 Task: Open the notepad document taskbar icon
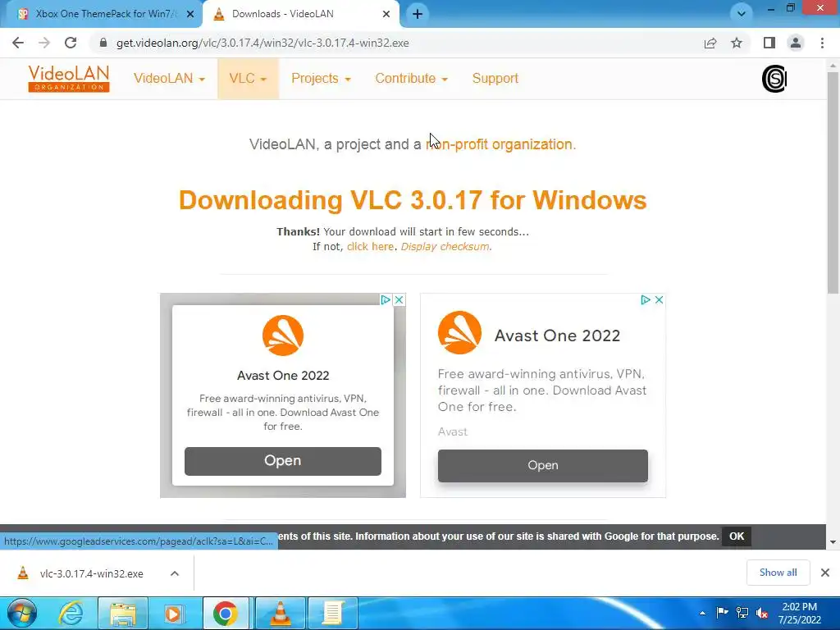pos(332,614)
